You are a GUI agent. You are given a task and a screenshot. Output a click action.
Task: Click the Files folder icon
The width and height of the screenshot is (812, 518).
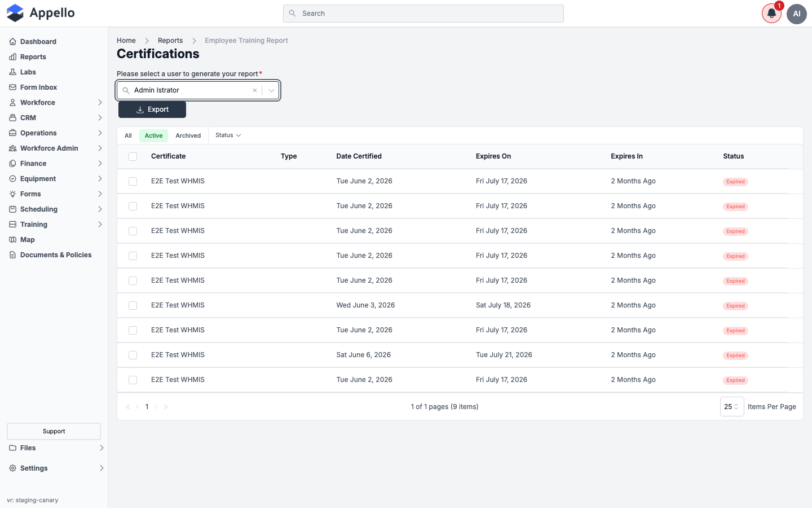click(x=12, y=448)
